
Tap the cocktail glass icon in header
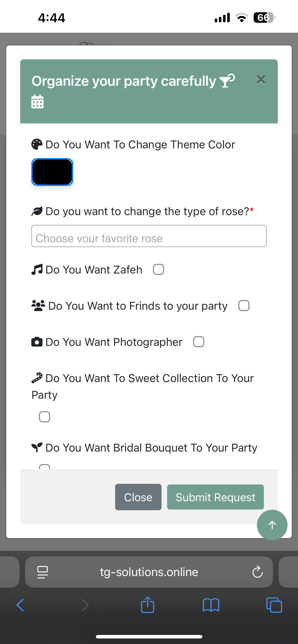click(227, 80)
